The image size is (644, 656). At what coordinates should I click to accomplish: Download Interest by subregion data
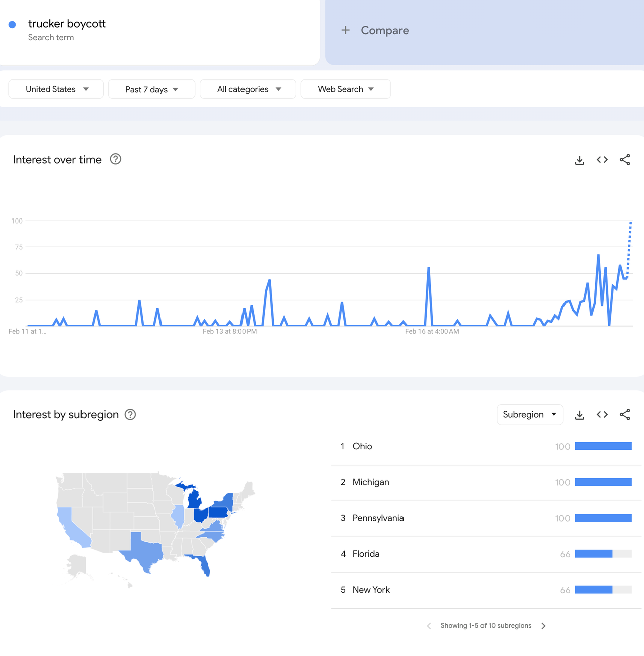(580, 415)
